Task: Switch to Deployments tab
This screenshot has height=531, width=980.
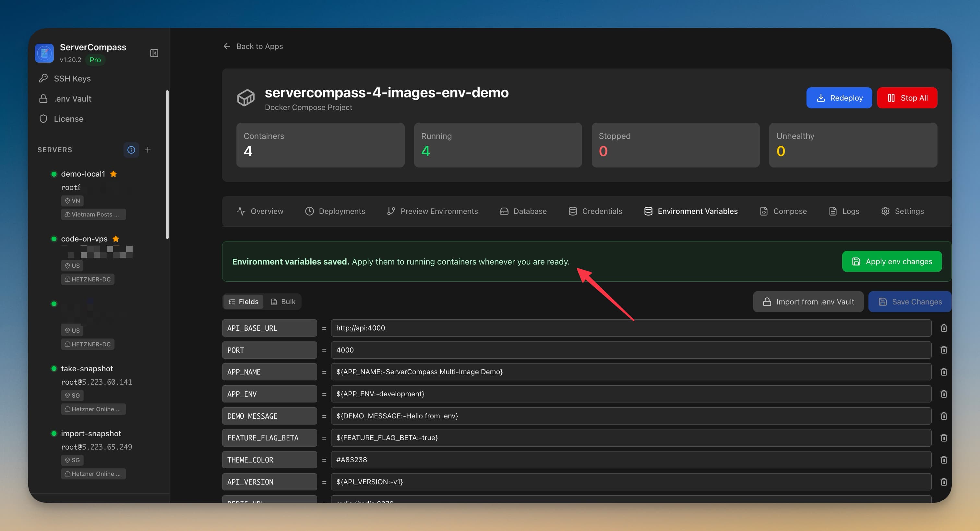Action: point(335,211)
